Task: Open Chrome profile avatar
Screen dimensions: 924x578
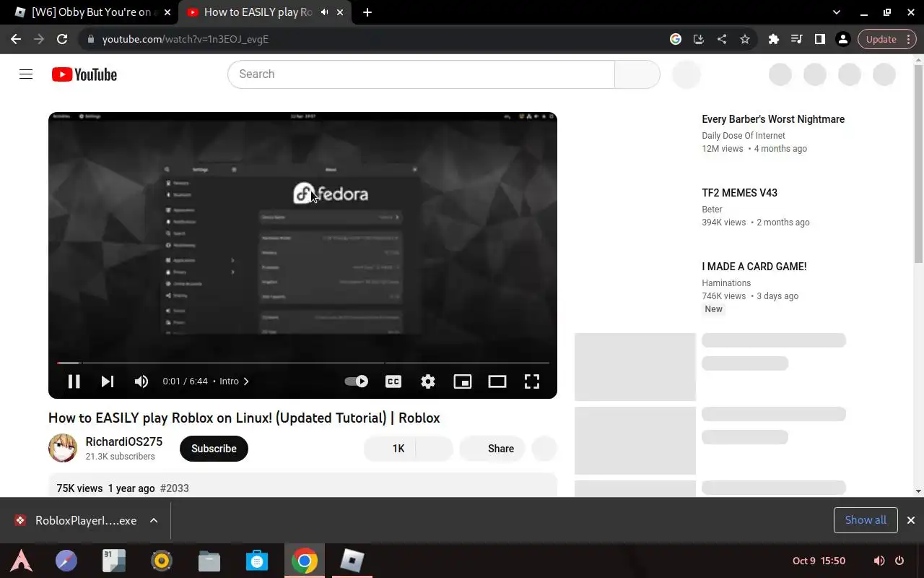Action: tap(843, 39)
